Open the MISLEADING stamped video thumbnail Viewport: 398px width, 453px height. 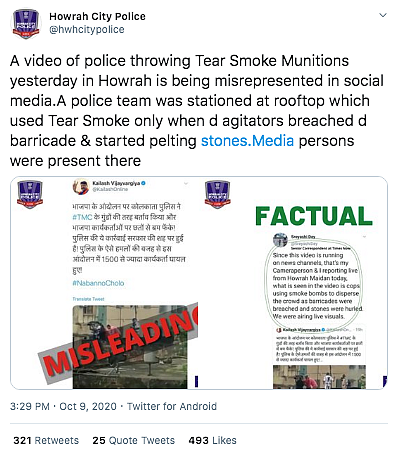(x=130, y=347)
